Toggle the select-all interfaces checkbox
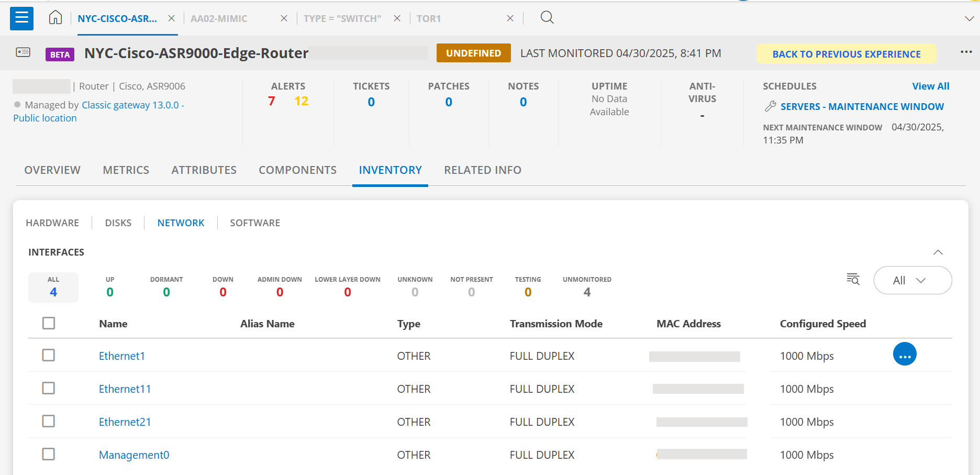The image size is (980, 475). point(49,323)
